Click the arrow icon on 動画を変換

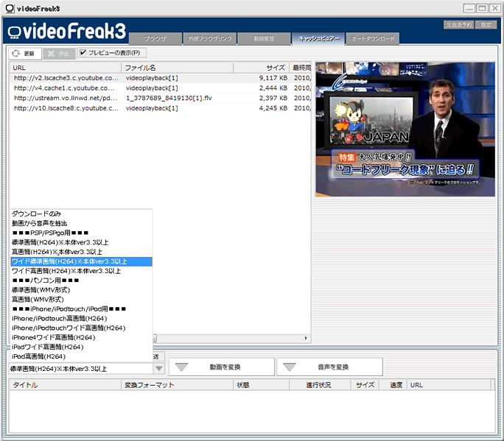pos(182,367)
